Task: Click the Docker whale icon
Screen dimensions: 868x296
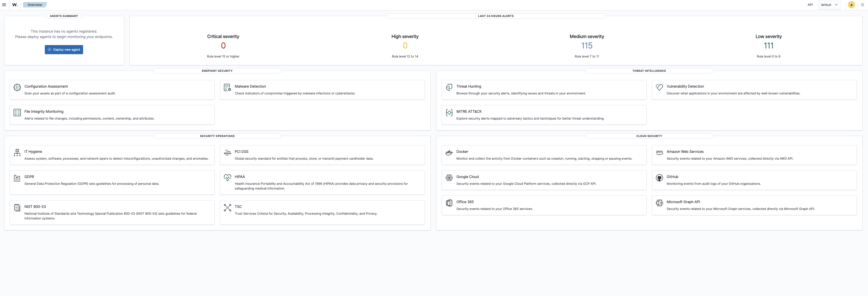Action: [449, 153]
